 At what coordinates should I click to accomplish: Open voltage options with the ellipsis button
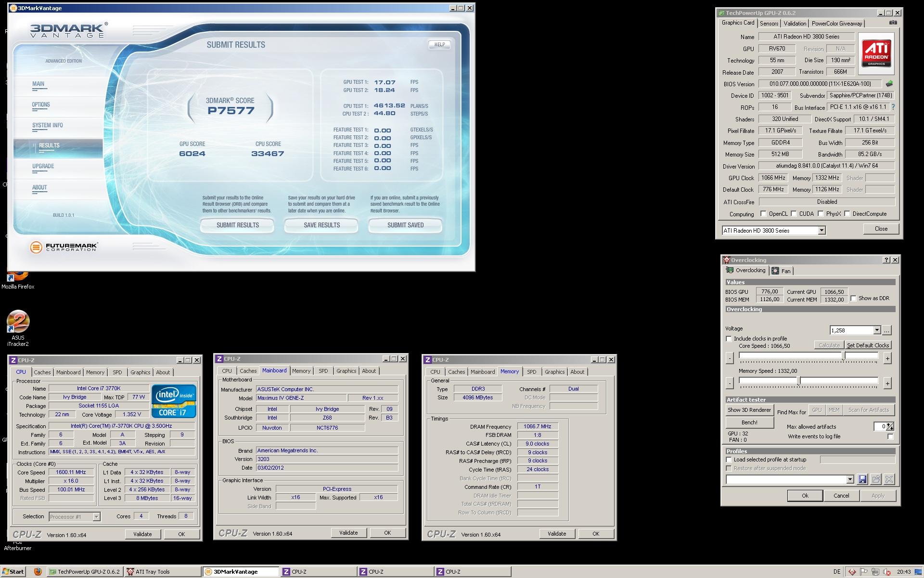[887, 330]
